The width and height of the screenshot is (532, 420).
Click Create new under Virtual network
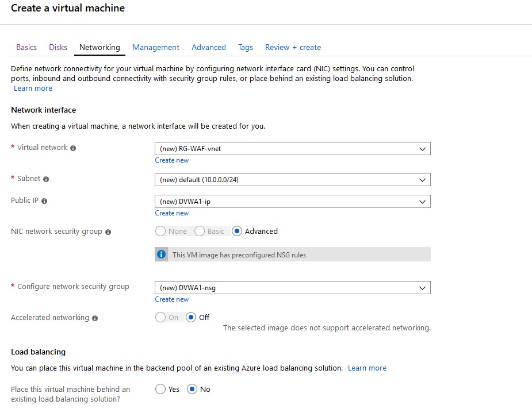[x=171, y=160]
